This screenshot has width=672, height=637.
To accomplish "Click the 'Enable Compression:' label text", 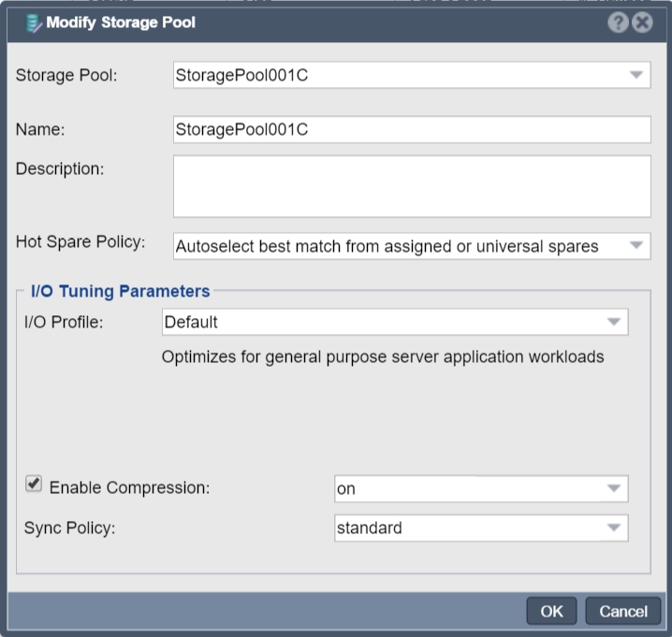I will tap(130, 487).
